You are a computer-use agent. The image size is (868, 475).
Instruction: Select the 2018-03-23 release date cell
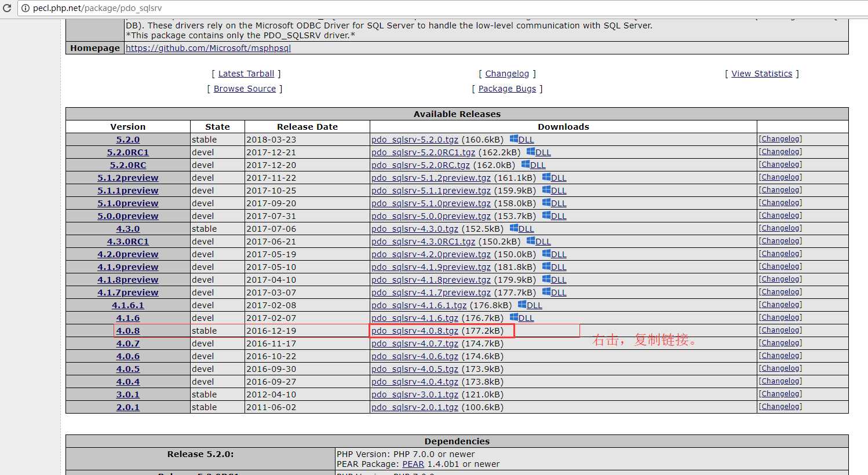click(307, 140)
